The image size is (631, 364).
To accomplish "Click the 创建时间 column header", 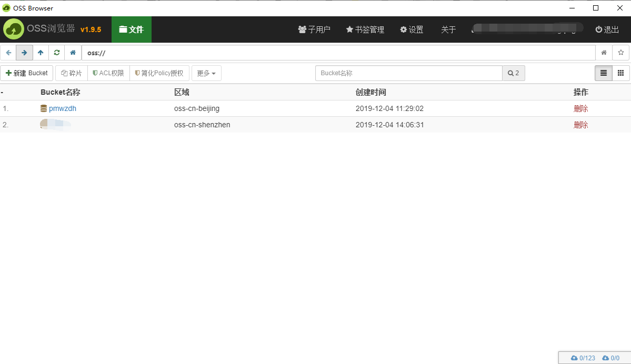I will (370, 92).
